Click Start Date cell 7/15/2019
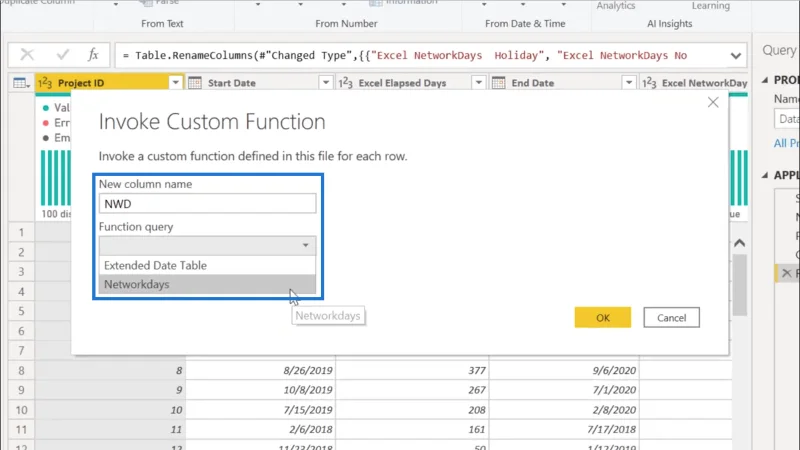The height and width of the screenshot is (450, 800). point(261,410)
